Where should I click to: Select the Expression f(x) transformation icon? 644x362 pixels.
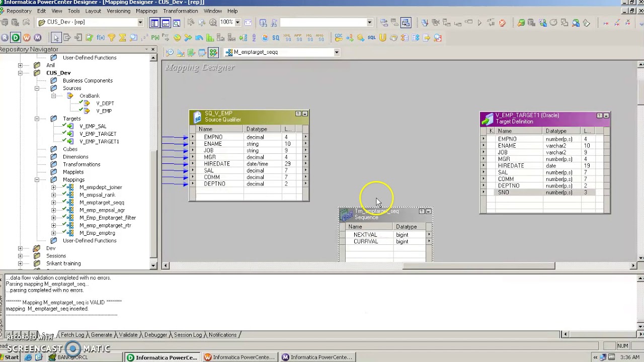coord(101,38)
